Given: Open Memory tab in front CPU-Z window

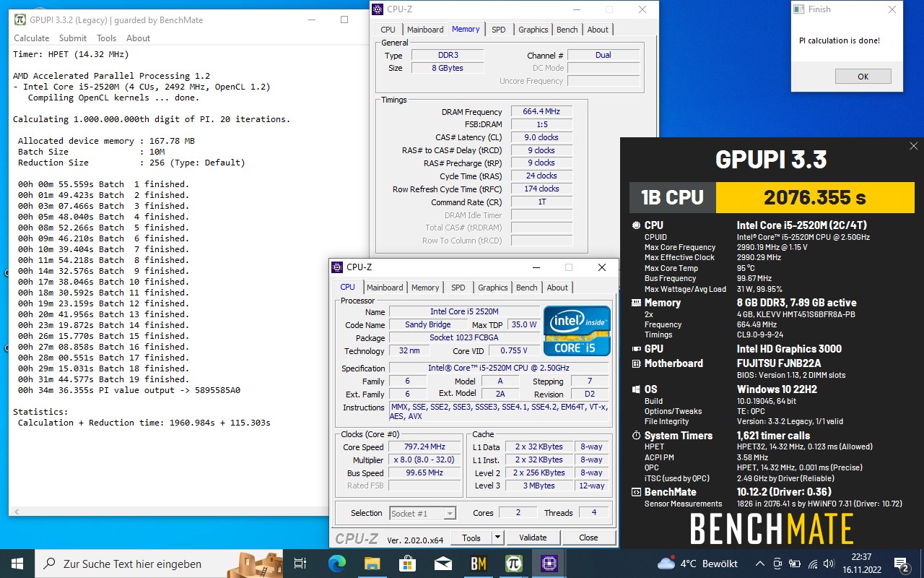Looking at the screenshot, I should 425,288.
